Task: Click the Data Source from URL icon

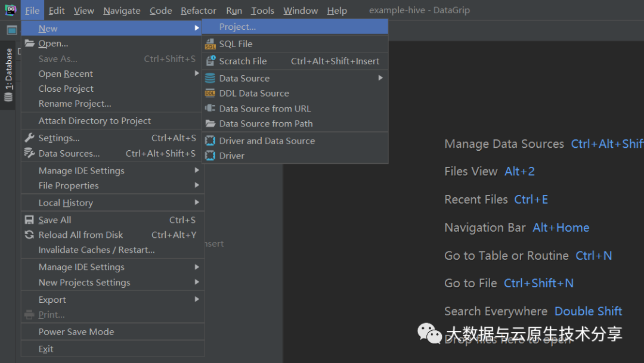Action: 210,108
